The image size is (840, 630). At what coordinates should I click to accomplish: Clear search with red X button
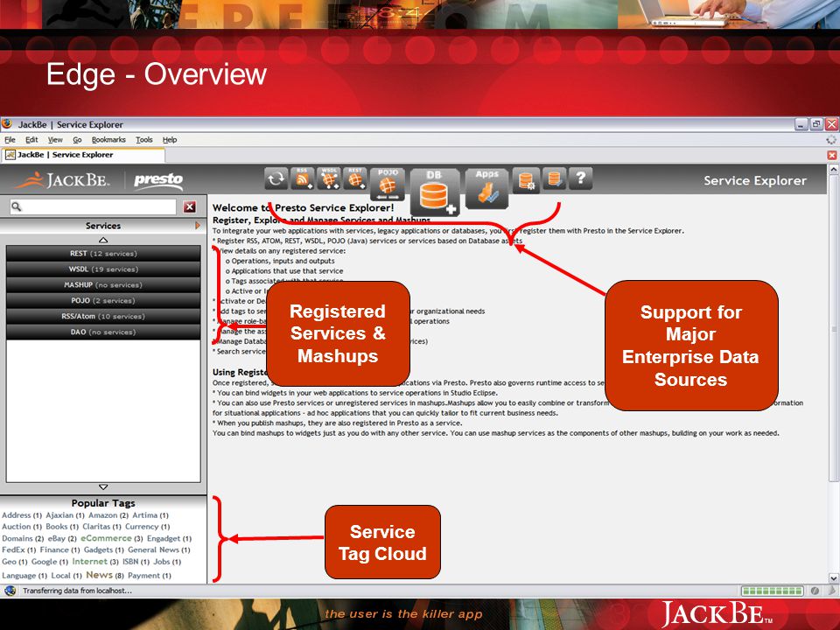190,206
